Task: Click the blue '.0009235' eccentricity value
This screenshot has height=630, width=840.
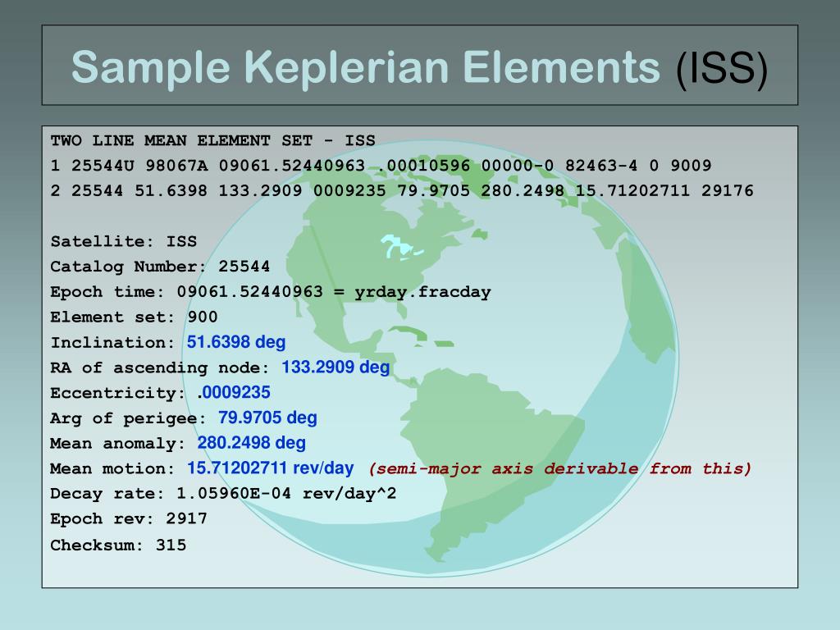Action: click(234, 392)
